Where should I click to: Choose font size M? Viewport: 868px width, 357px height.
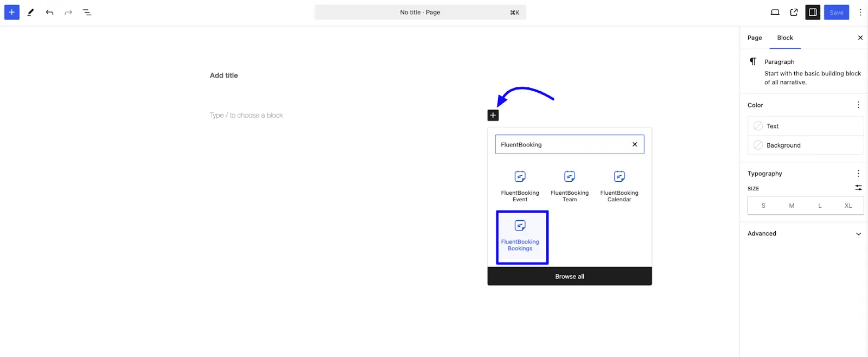792,206
